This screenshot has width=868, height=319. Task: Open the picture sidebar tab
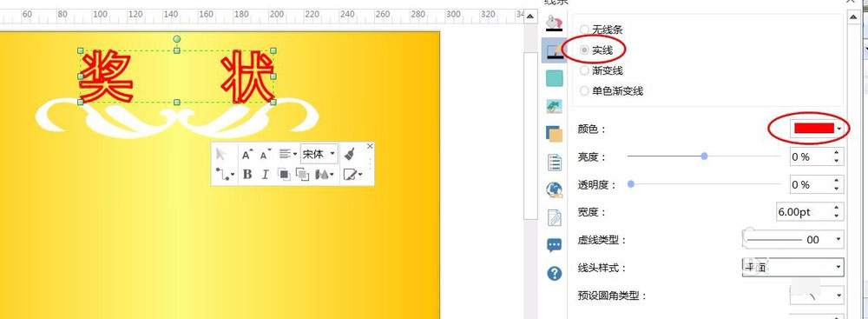coord(554,106)
